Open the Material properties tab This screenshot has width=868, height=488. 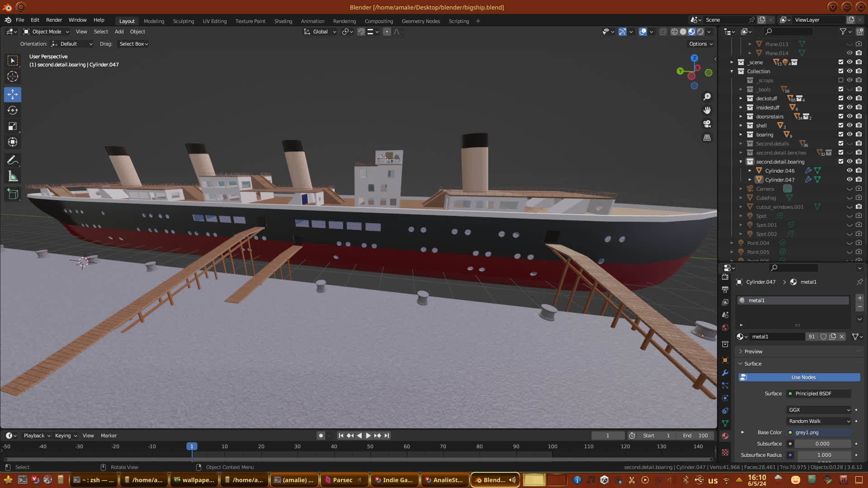pyautogui.click(x=725, y=436)
